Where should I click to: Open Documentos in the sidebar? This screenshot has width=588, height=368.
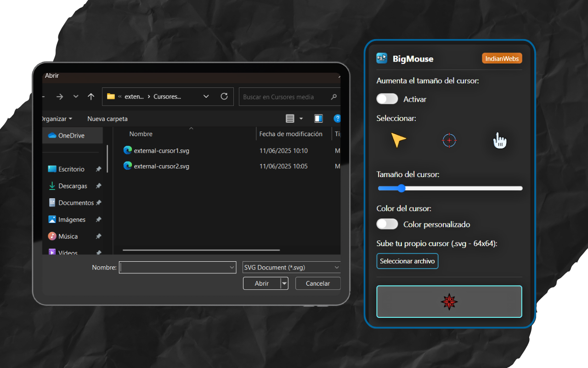tap(71, 203)
